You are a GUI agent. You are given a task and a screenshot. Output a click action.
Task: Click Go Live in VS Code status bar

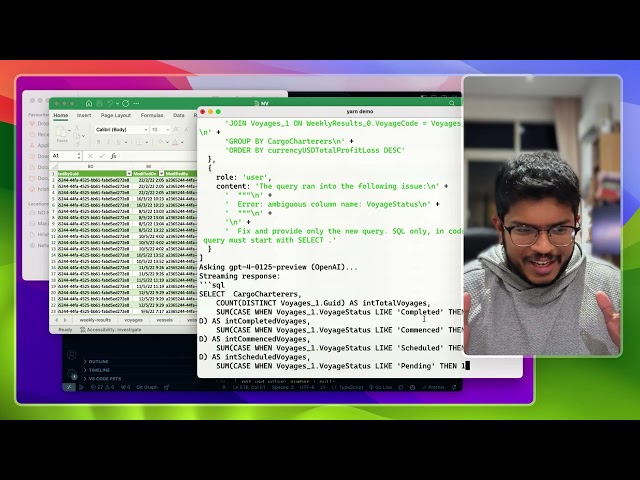[380, 387]
